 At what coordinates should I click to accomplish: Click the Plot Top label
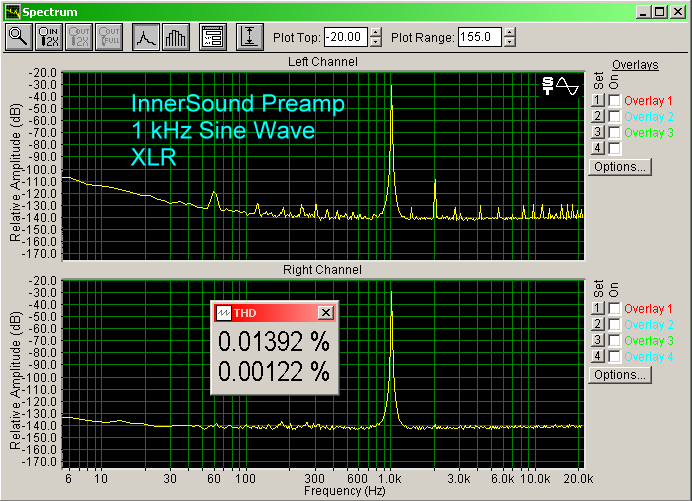[x=297, y=38]
